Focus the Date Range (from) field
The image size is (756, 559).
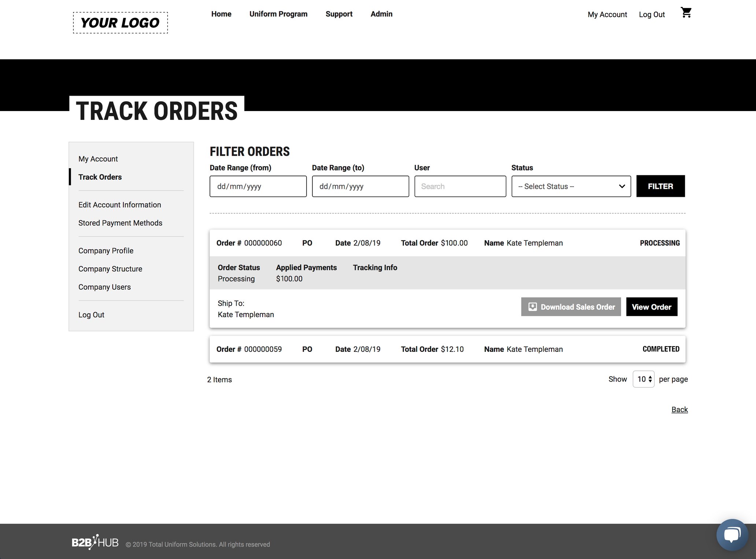pyautogui.click(x=258, y=186)
